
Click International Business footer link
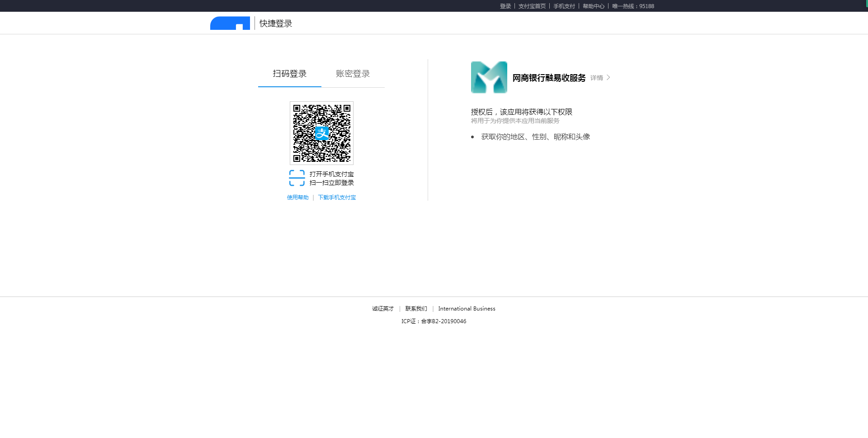(467, 309)
